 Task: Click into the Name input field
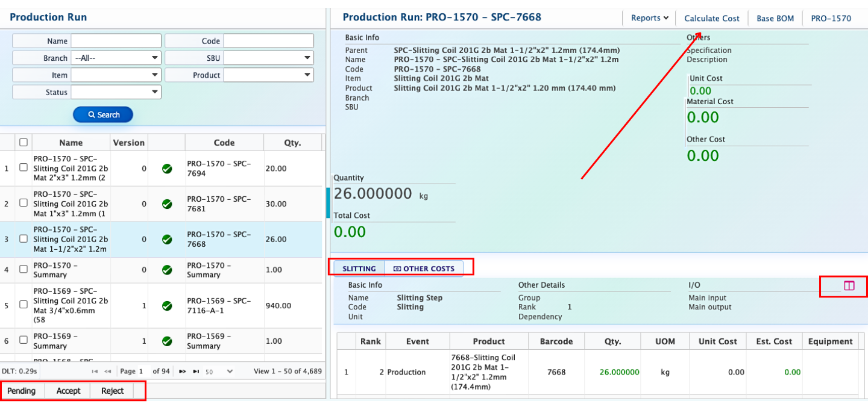tap(116, 41)
